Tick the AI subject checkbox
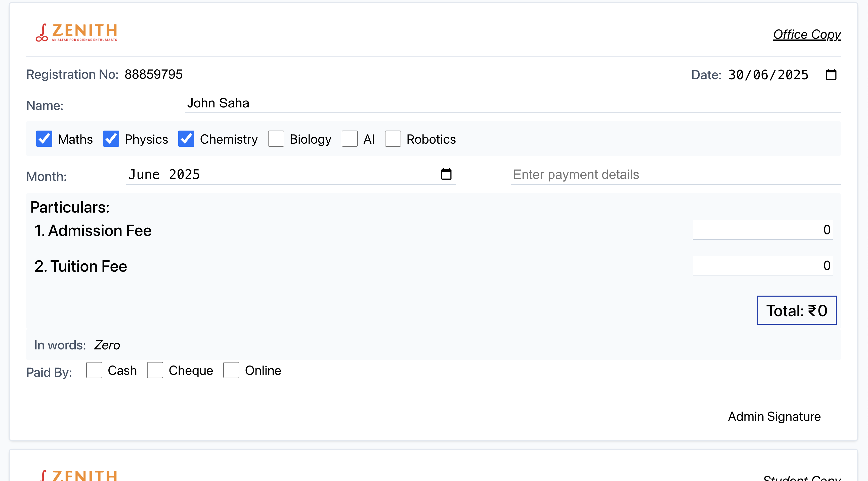Viewport: 868px width, 481px height. coord(350,139)
